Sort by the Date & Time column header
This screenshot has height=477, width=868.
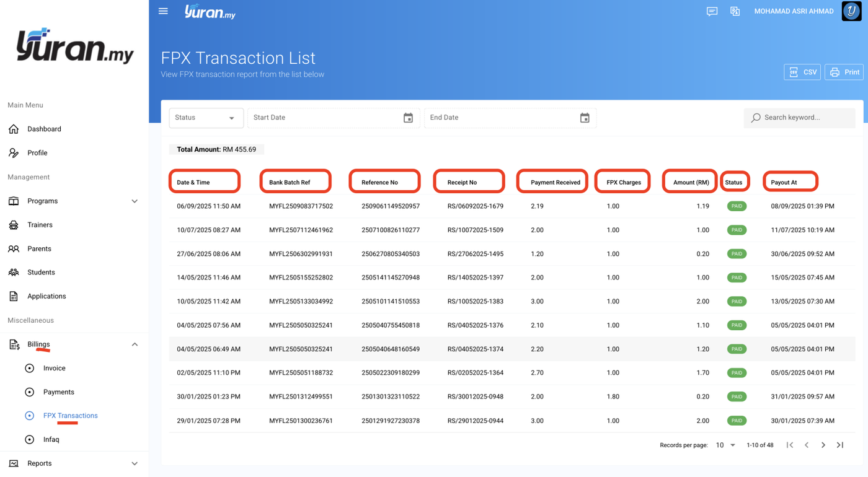[193, 182]
